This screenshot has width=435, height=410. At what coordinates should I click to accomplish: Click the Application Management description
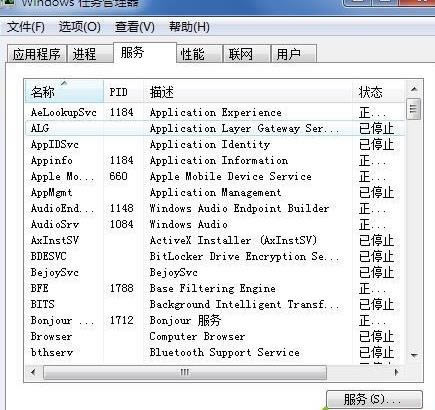click(x=215, y=193)
